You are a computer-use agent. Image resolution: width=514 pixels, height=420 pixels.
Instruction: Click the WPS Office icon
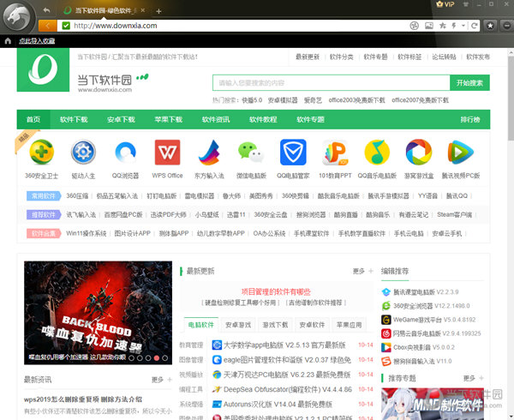click(x=168, y=153)
